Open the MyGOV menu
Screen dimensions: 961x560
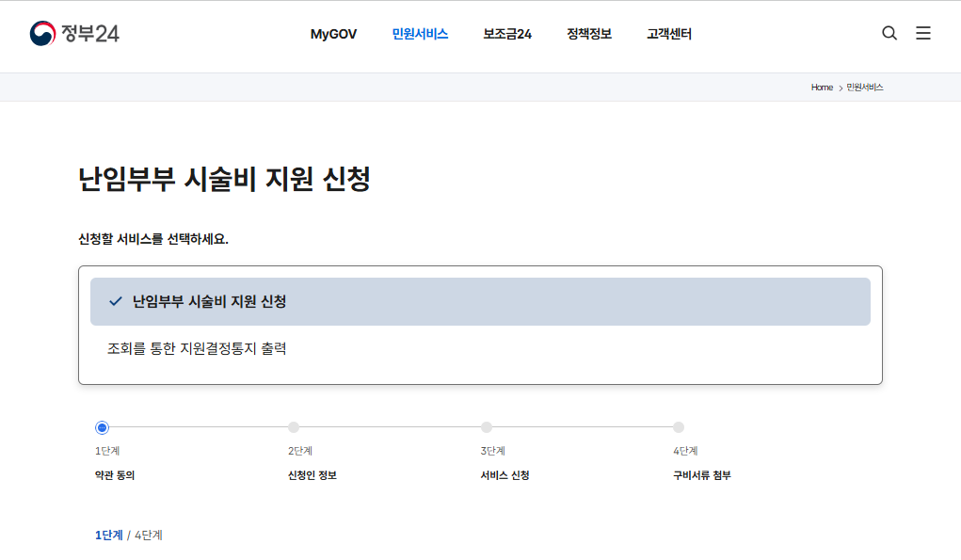click(x=333, y=34)
